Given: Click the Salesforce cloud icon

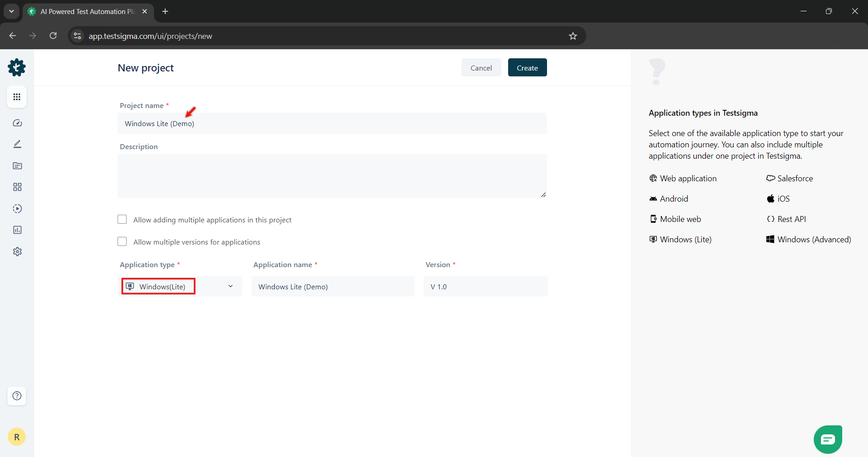Looking at the screenshot, I should click(x=771, y=179).
